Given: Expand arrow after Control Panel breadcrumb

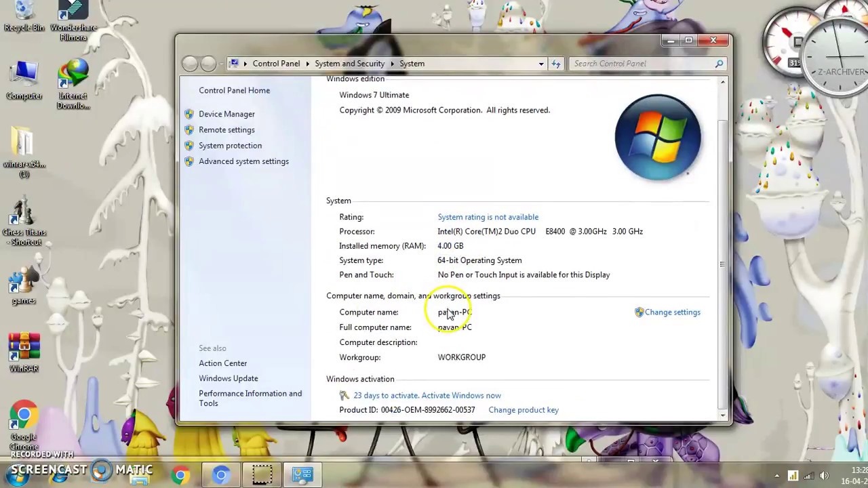Looking at the screenshot, I should (307, 64).
